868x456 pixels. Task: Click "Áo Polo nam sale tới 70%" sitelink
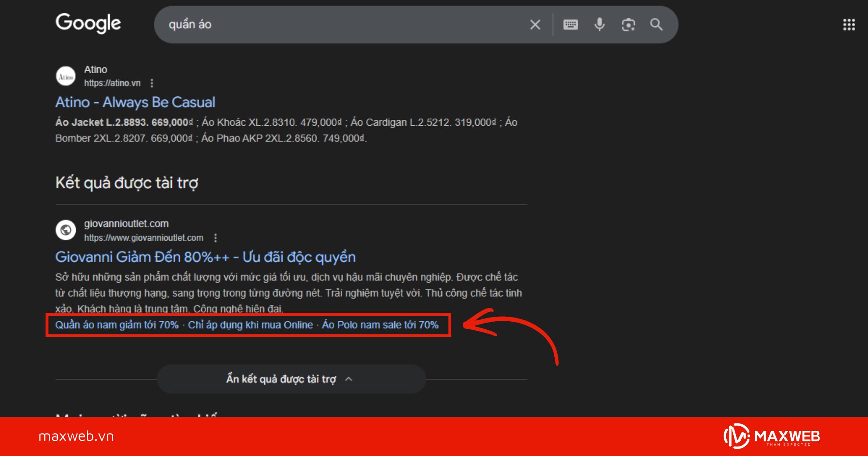click(380, 325)
